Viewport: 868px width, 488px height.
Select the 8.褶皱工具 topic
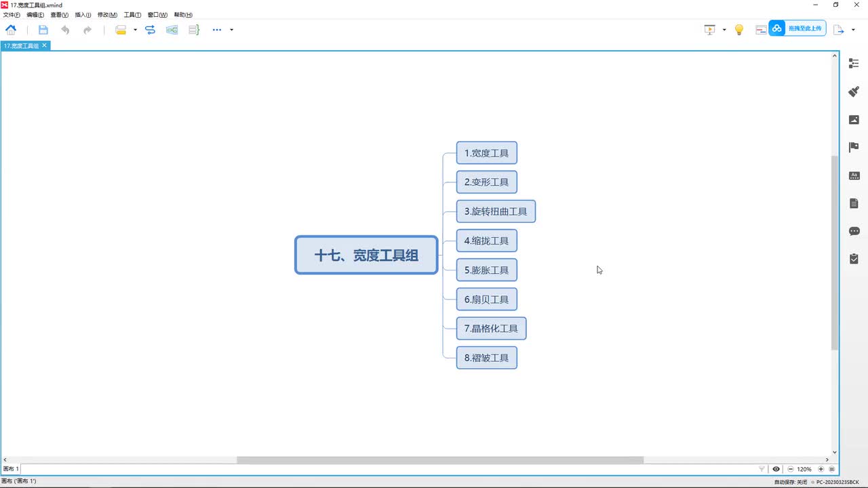click(487, 357)
